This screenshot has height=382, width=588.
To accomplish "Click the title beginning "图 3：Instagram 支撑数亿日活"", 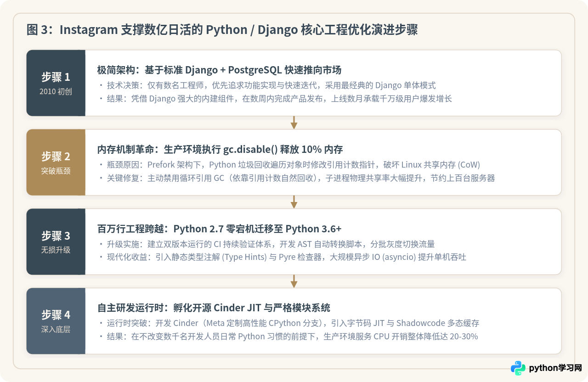I will click(222, 30).
